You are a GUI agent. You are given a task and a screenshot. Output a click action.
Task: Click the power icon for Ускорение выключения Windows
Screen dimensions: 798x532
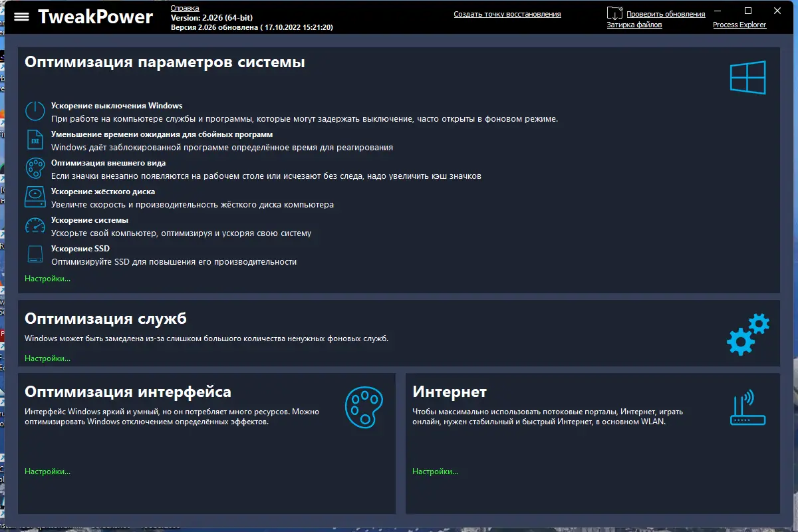tap(35, 111)
